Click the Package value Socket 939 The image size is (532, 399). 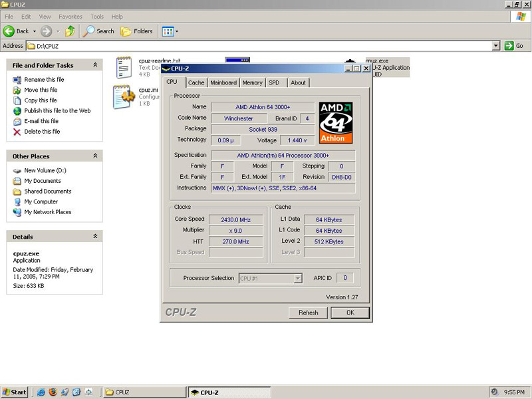[x=263, y=129]
